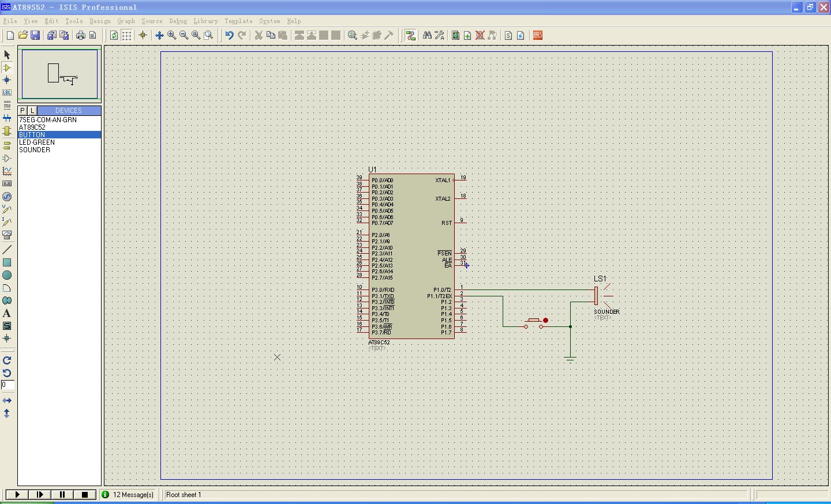Click the vertical mirror (Y-flip) button
Screen dimensions: 831x504
pos(7,413)
